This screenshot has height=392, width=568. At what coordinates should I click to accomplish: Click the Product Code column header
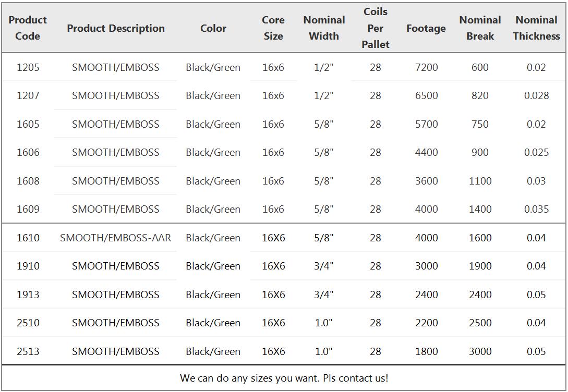coord(28,28)
